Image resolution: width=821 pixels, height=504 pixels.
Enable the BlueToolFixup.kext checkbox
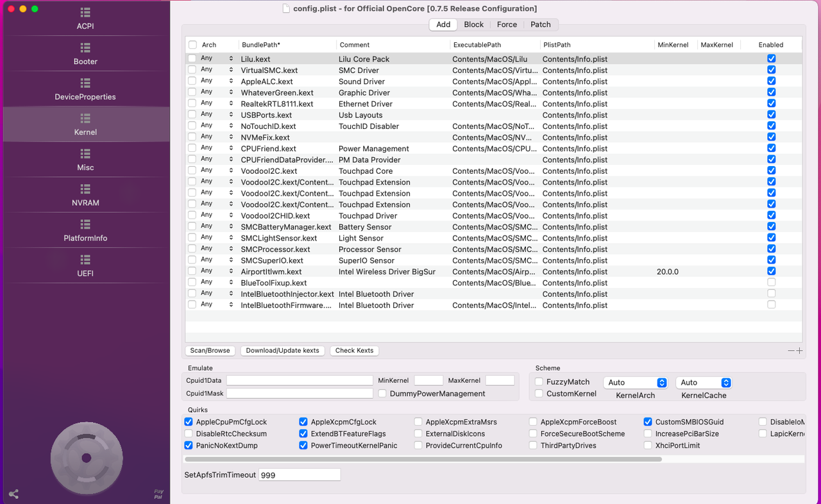click(771, 282)
